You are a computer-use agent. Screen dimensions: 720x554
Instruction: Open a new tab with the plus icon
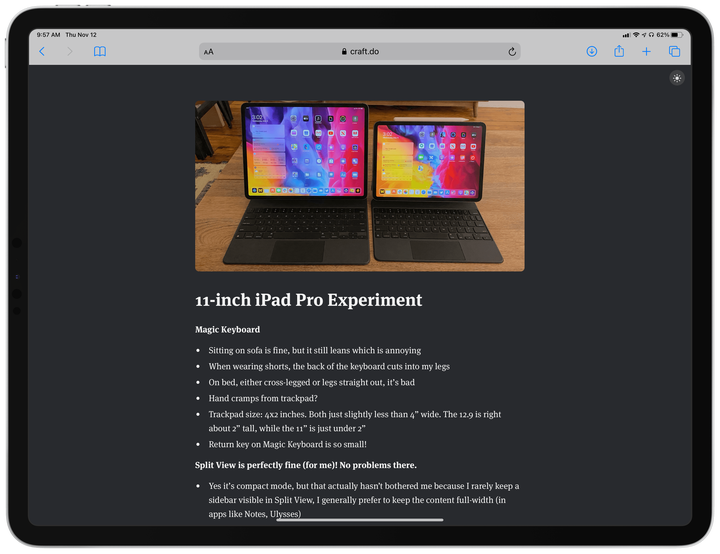(x=646, y=51)
